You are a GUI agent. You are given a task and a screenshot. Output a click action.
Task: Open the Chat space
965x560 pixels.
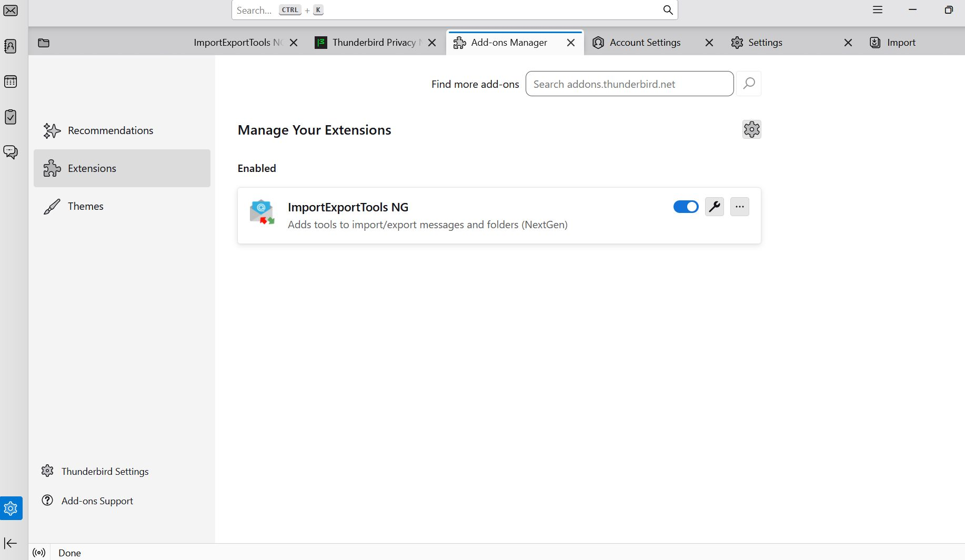pos(11,152)
